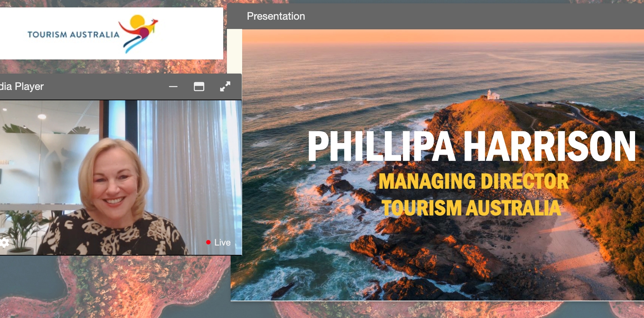This screenshot has width=644, height=318.
Task: Select the Presentation panel title
Action: (276, 16)
